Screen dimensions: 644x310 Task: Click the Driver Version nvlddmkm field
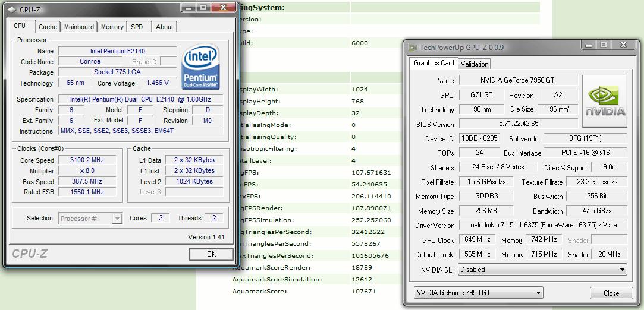click(543, 225)
